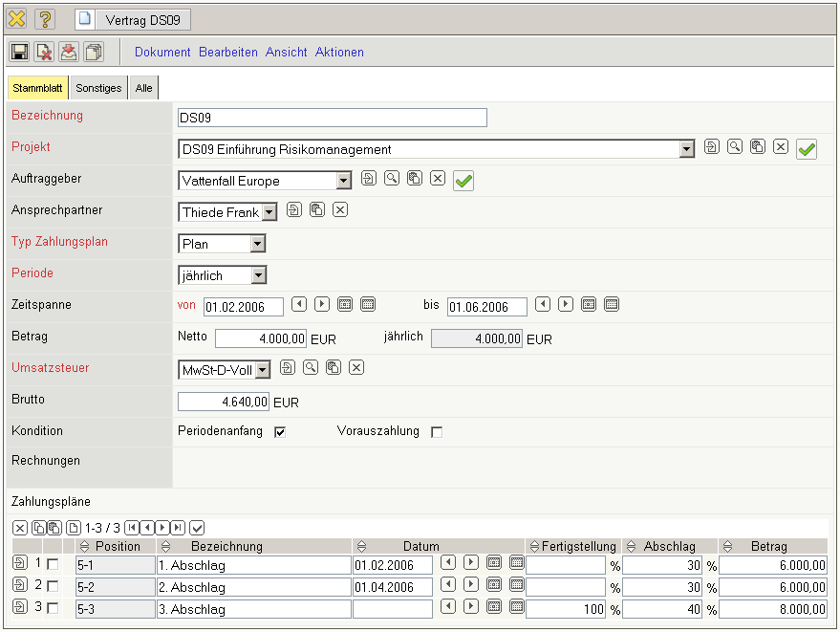Clear the Ansprechpartner field with X icon
Screen dimensions: 840x632
pyautogui.click(x=340, y=210)
